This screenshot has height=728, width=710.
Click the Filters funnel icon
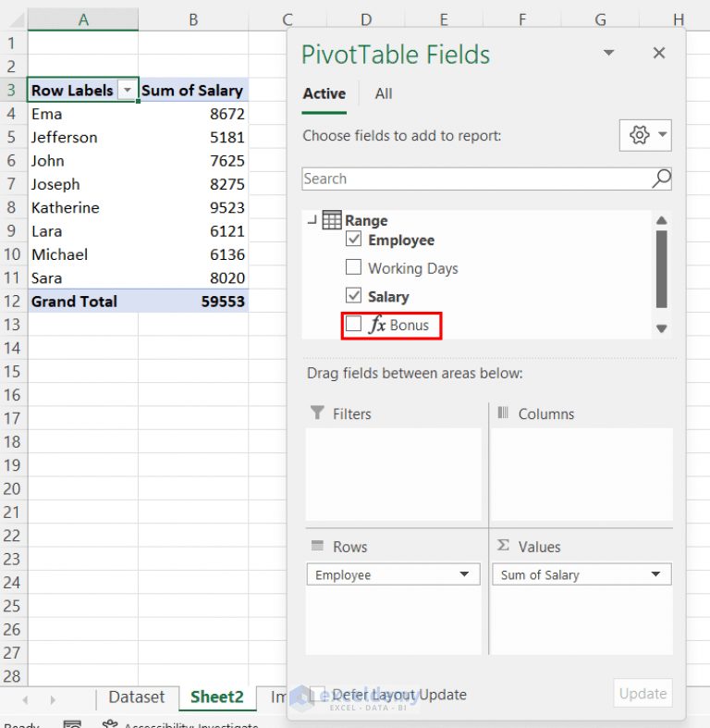[x=317, y=413]
